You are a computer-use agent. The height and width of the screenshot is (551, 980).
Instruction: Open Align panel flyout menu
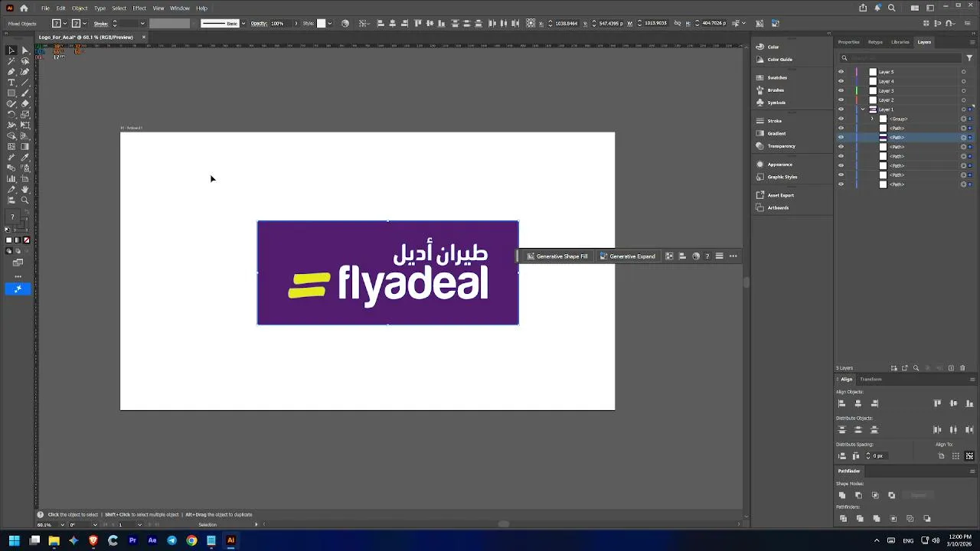click(x=972, y=380)
